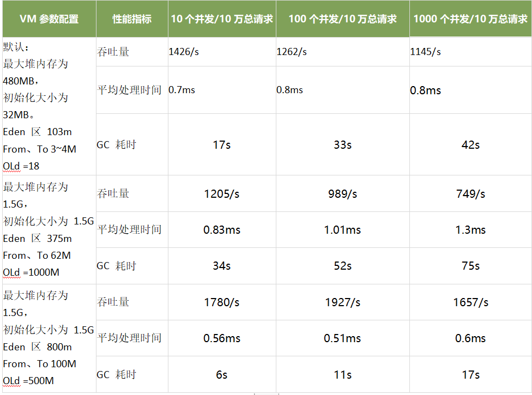Screen dimensions: 532x395
Task: Select the GC time value '33s'
Action: point(343,145)
